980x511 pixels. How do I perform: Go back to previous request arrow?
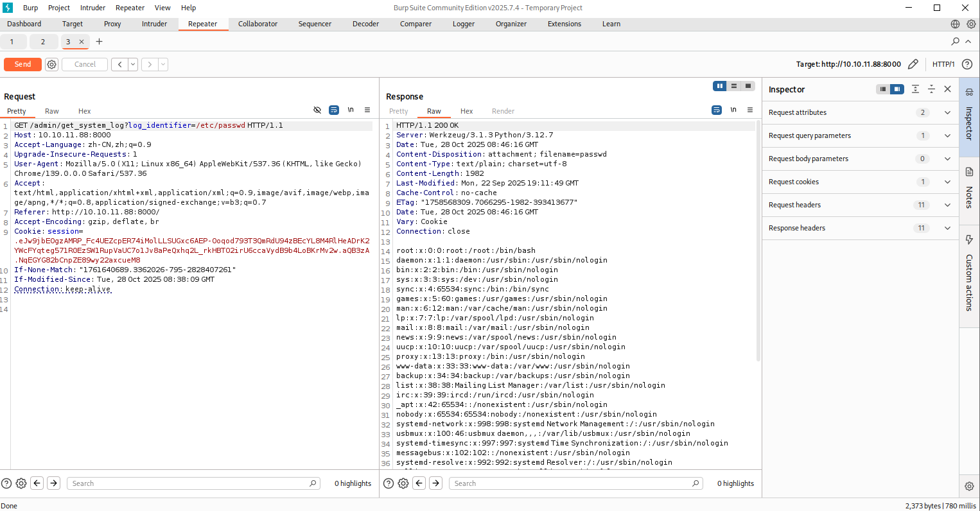tap(119, 64)
